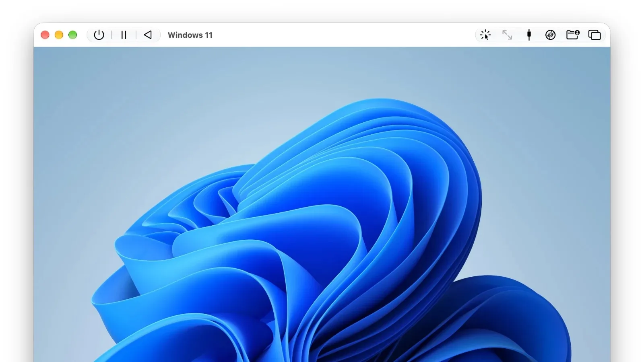Image resolution: width=644 pixels, height=362 pixels.
Task: Click the windows overlay icon
Action: 594,35
